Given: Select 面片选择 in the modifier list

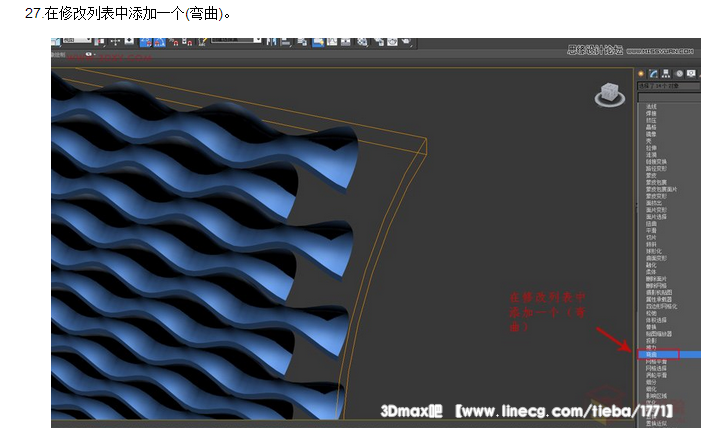Looking at the screenshot, I should click(656, 217).
